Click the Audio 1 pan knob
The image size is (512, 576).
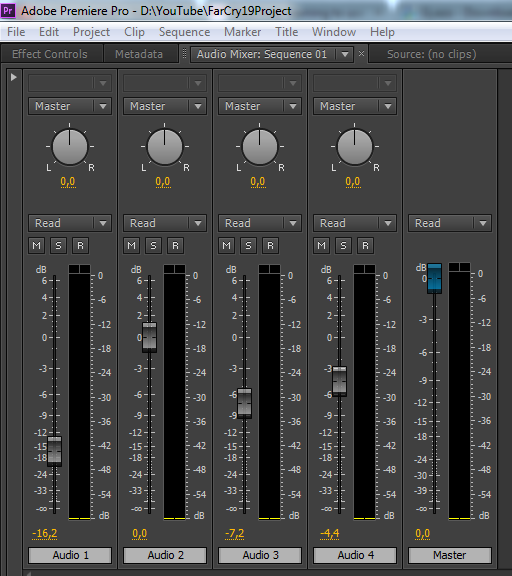click(70, 147)
